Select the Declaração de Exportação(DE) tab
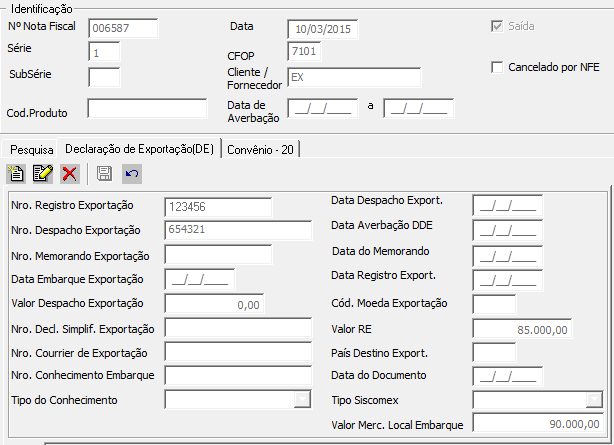This screenshot has width=614, height=445. 139,149
